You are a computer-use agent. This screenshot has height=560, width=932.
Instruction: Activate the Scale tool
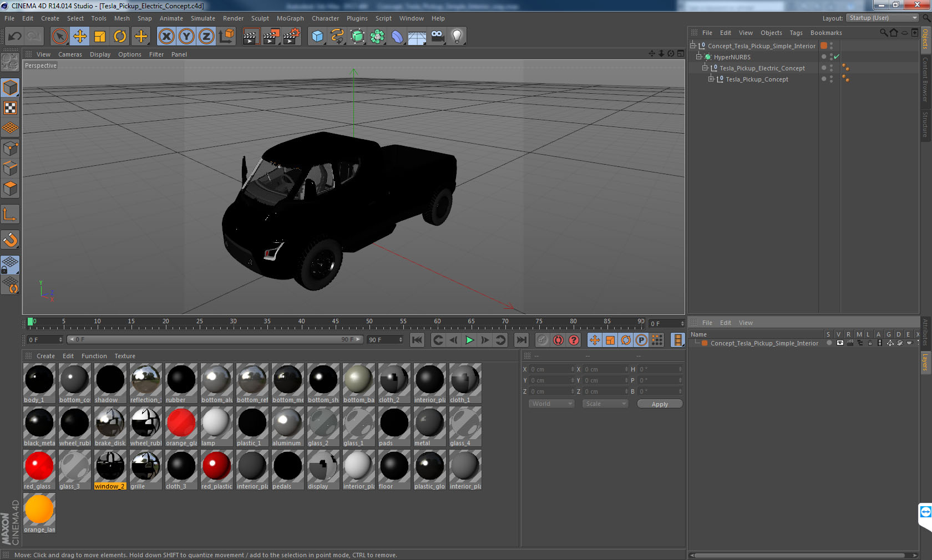point(100,37)
